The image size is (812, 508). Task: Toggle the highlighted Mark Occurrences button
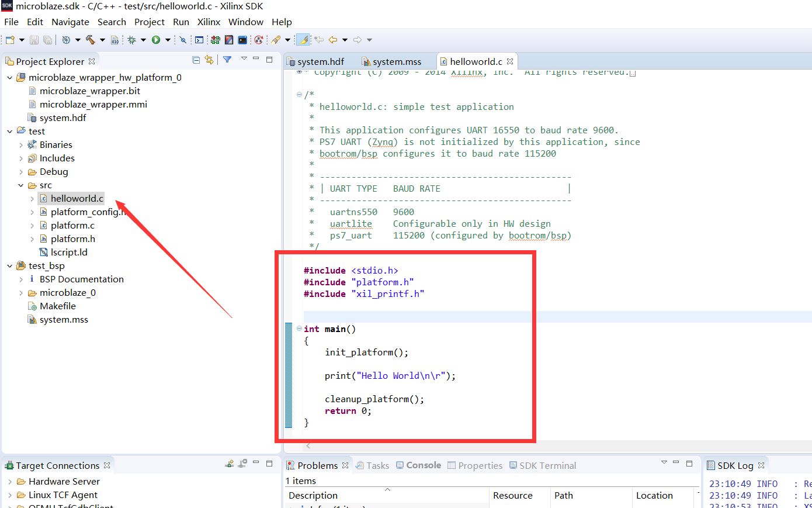303,40
